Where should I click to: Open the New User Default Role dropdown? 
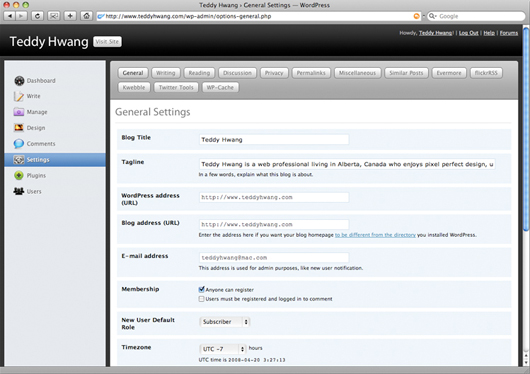pos(224,322)
